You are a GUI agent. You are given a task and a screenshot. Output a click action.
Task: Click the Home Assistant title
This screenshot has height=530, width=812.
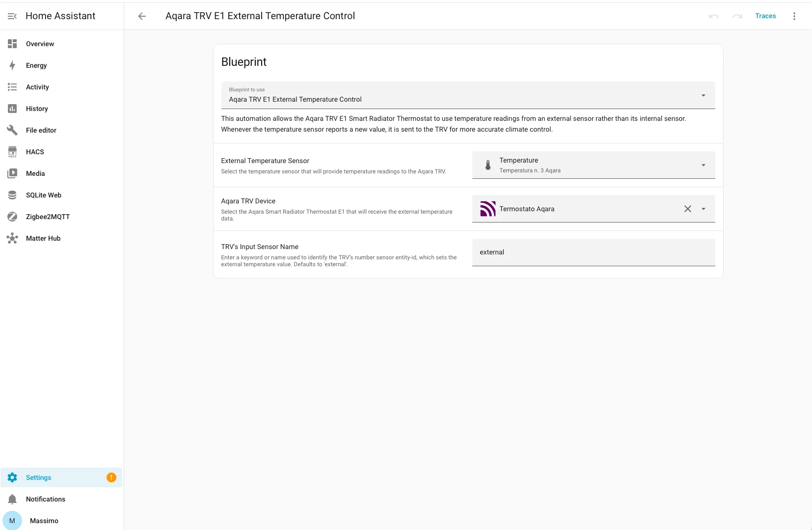[60, 16]
